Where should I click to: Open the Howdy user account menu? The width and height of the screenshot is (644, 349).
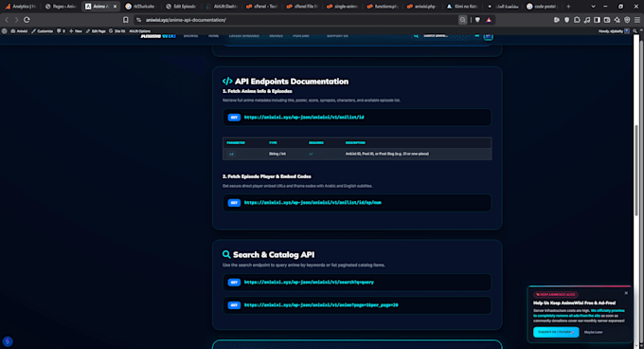click(x=614, y=31)
